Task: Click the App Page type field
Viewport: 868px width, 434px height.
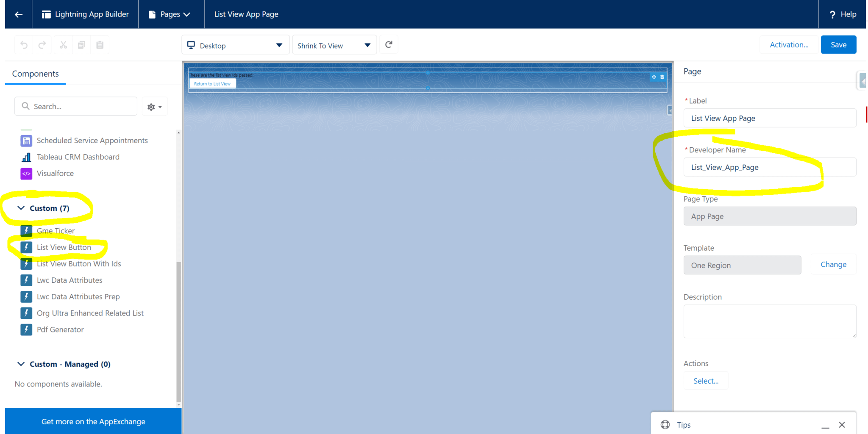Action: (770, 216)
